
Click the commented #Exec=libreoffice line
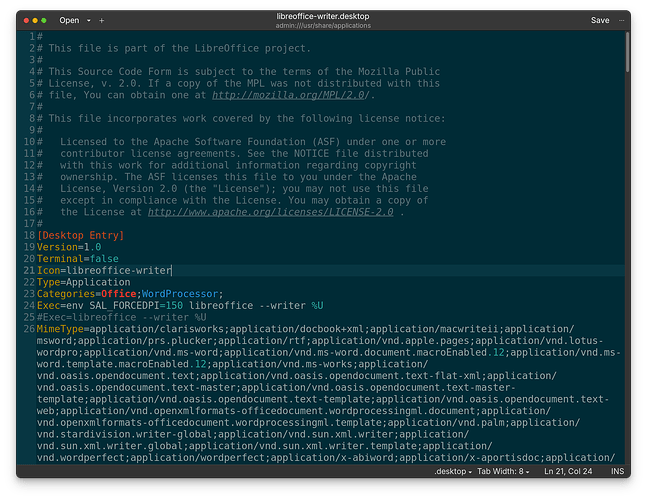121,317
